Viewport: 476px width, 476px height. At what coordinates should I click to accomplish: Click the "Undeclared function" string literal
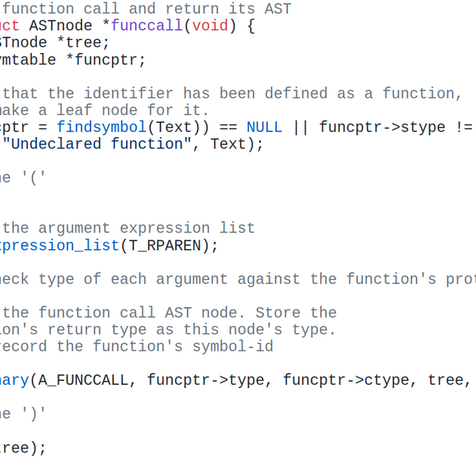coord(97,144)
